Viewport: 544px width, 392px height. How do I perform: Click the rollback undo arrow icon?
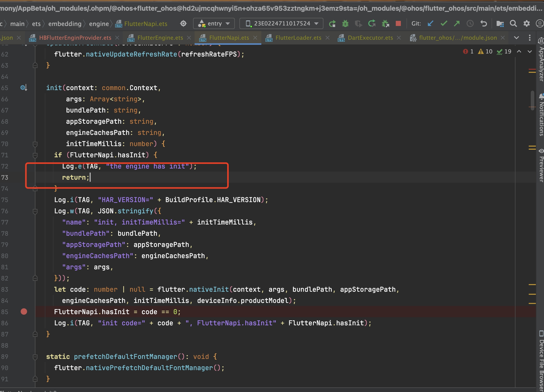[484, 24]
